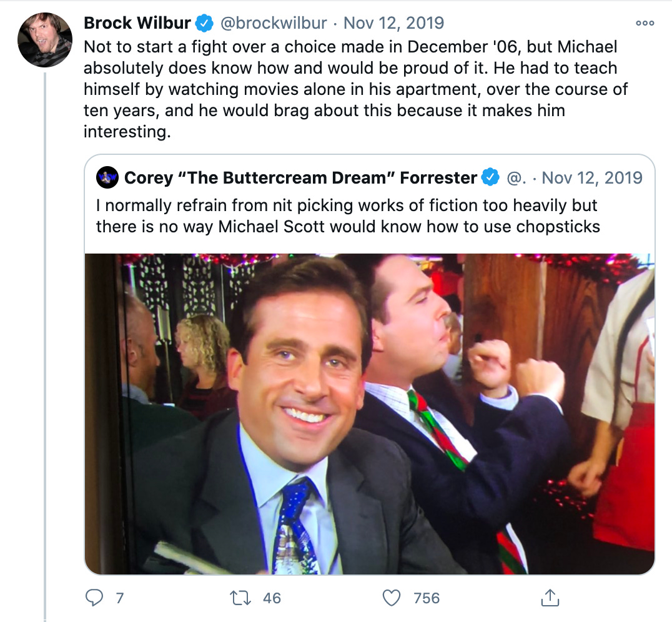This screenshot has height=622, width=672.
Task: Open the tweet's more-options menu
Action: click(x=643, y=22)
